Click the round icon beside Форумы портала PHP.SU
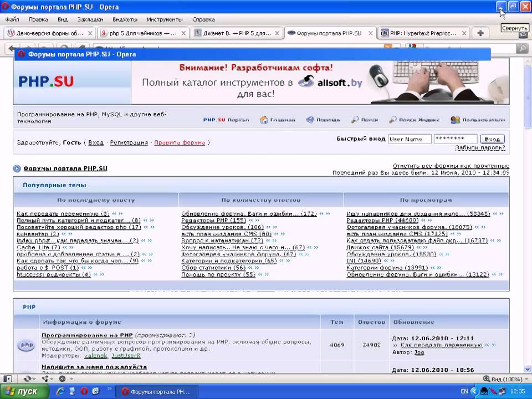This screenshot has height=399, width=532. [17, 168]
